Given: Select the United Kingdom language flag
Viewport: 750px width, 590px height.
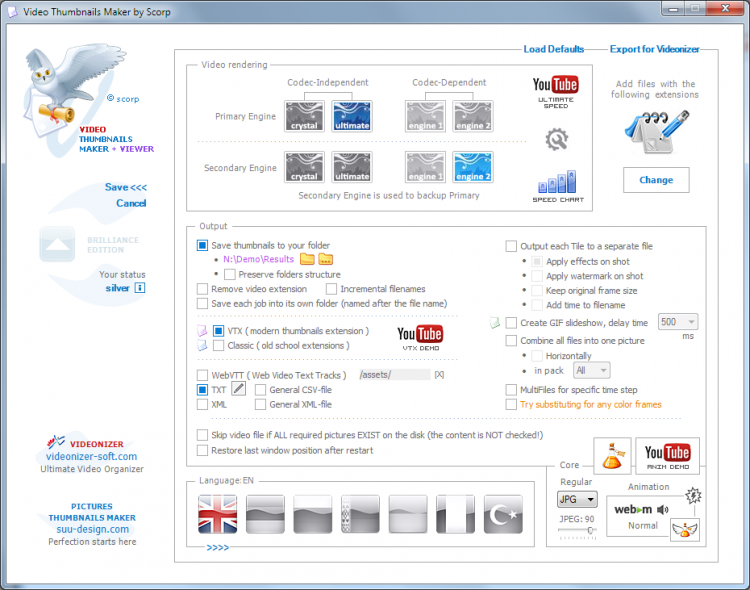Looking at the screenshot, I should click(x=218, y=514).
